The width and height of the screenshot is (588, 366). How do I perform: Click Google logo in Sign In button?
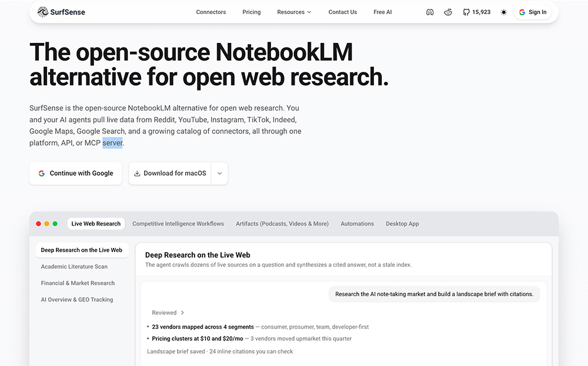coord(522,12)
